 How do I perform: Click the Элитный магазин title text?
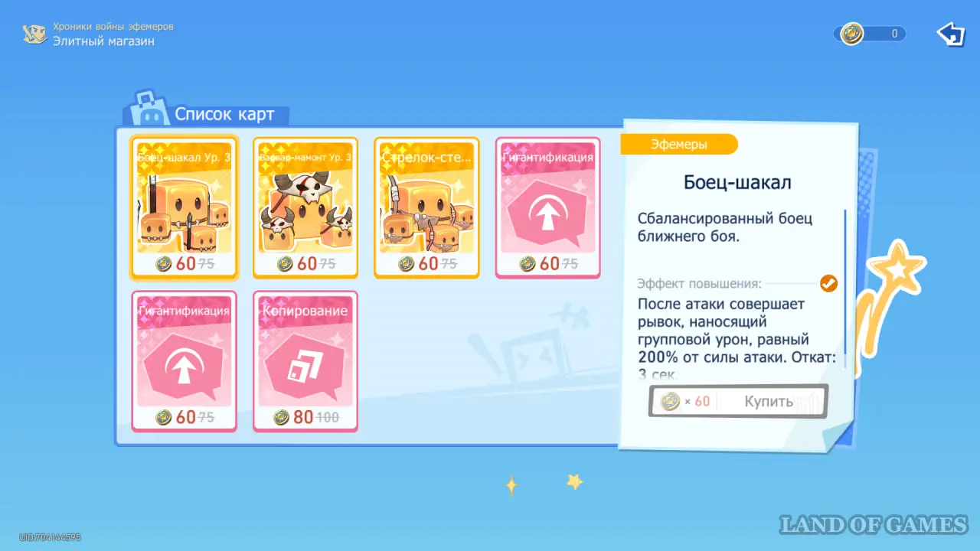(103, 41)
